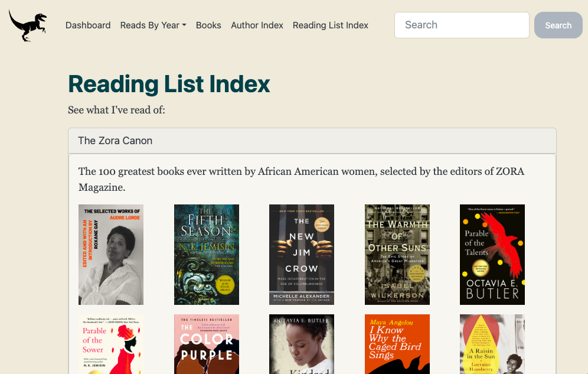The image size is (588, 374).
Task: Open The New Jim Crow book cover
Action: pos(302,254)
